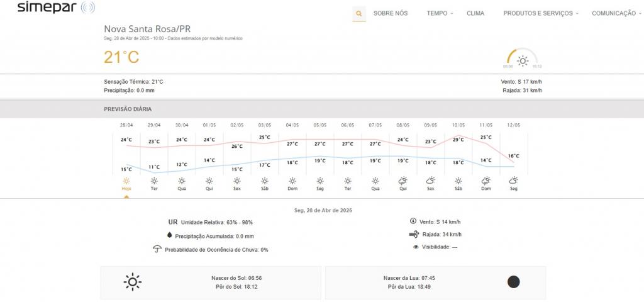
Task: Select Thursday 08/05 partly cloudy icon
Action: (402, 181)
